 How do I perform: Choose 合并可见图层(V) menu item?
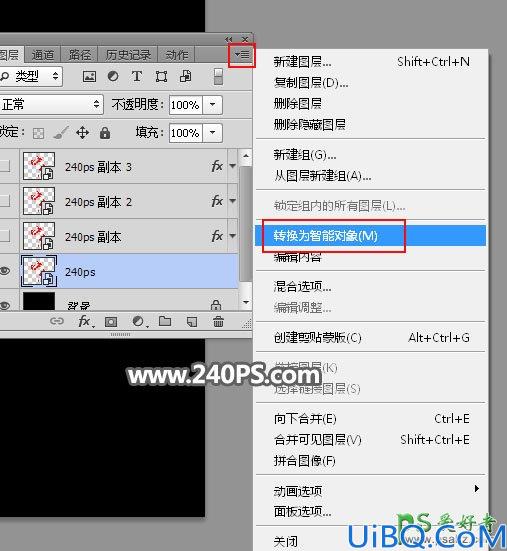pos(370,440)
